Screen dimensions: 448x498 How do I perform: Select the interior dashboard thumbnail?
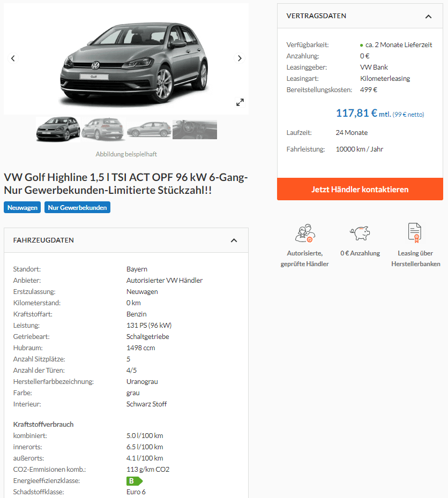coord(195,129)
